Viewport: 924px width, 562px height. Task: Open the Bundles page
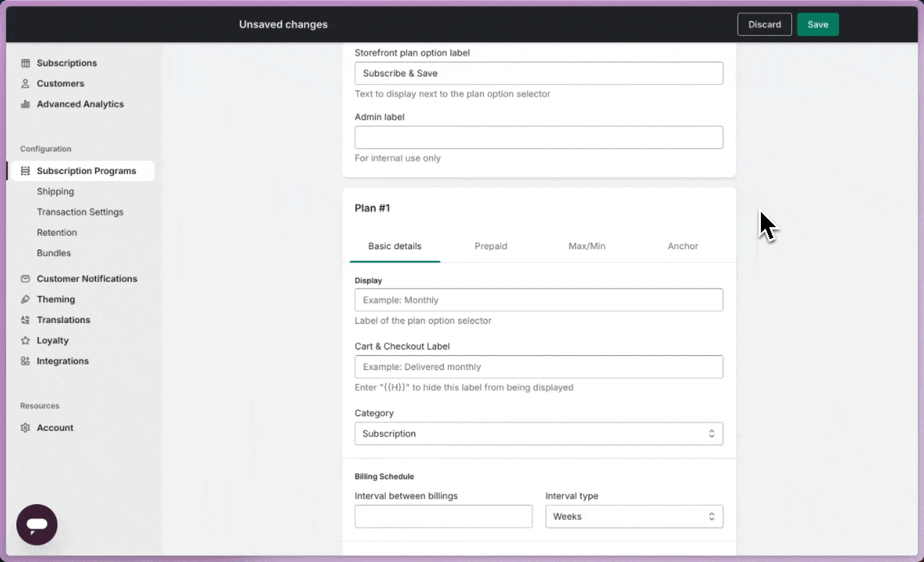coord(54,254)
